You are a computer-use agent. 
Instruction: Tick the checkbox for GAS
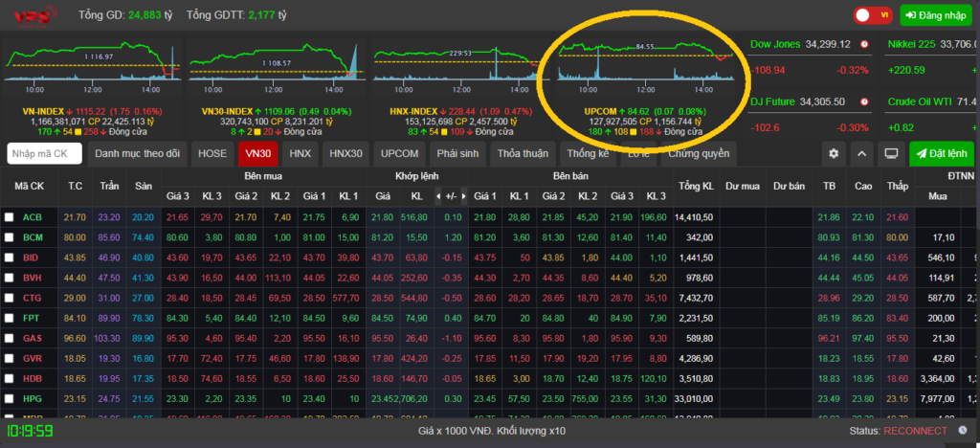[x=9, y=338]
